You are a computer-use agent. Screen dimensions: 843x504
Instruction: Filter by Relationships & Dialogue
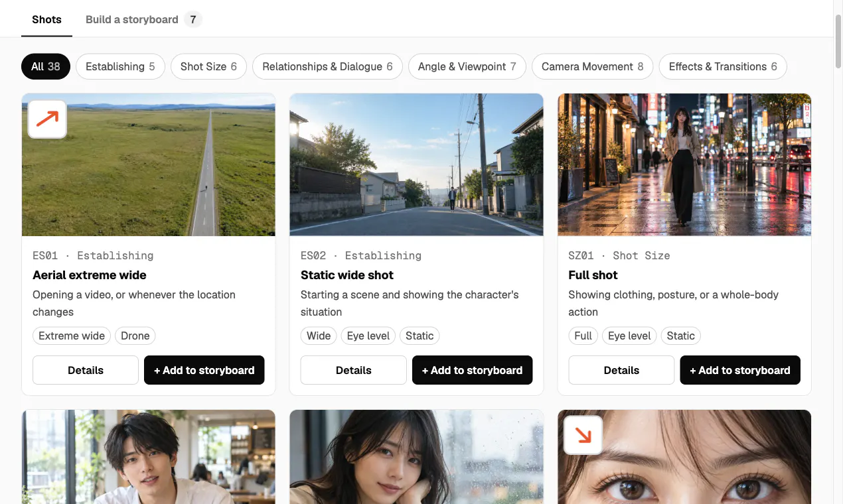[x=327, y=66]
